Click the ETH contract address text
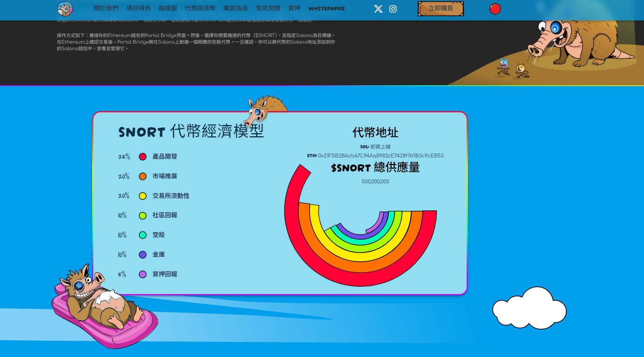644x357 pixels. [380, 156]
